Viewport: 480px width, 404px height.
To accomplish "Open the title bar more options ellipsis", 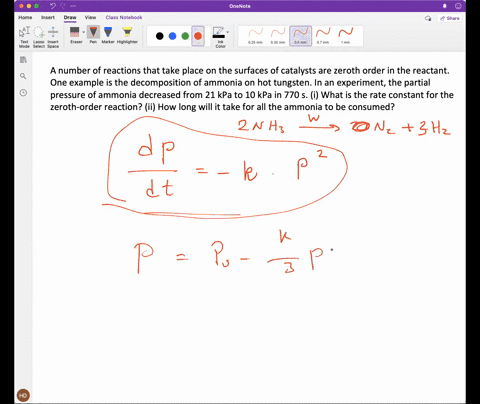I will (73, 6).
